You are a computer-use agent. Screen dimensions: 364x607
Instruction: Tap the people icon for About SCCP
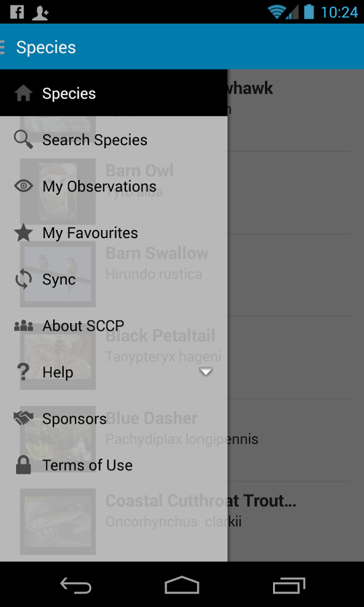(x=23, y=326)
